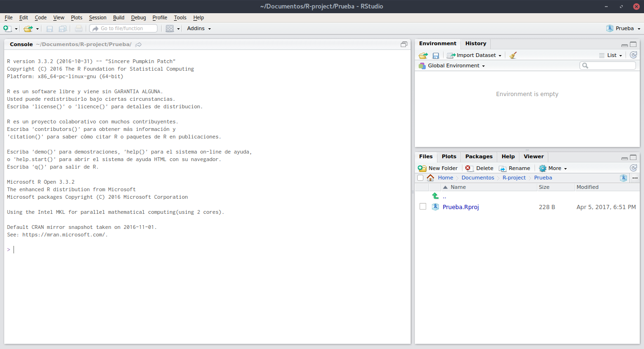
Task: Go up to parent directory arrow
Action: [436, 196]
